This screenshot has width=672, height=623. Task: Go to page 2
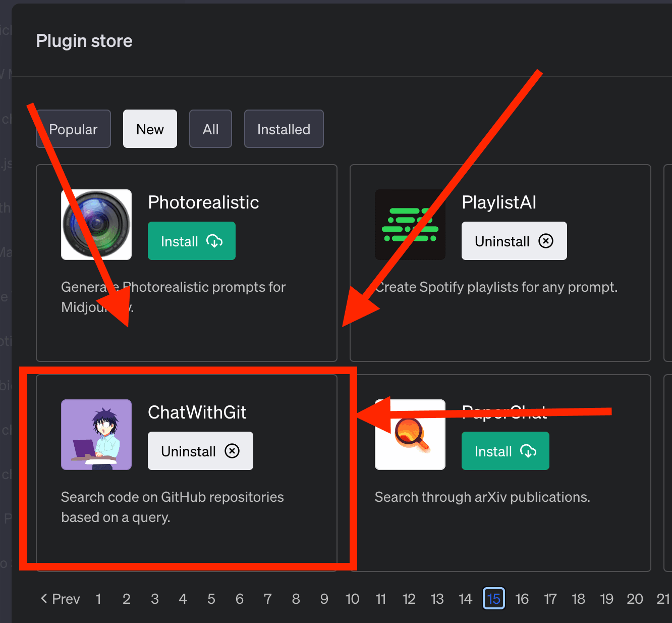pyautogui.click(x=127, y=599)
